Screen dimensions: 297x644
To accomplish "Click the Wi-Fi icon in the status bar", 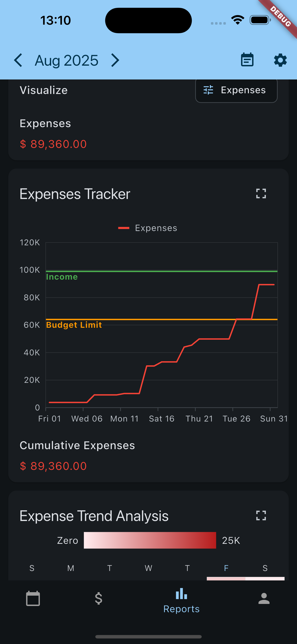I will point(238,20).
